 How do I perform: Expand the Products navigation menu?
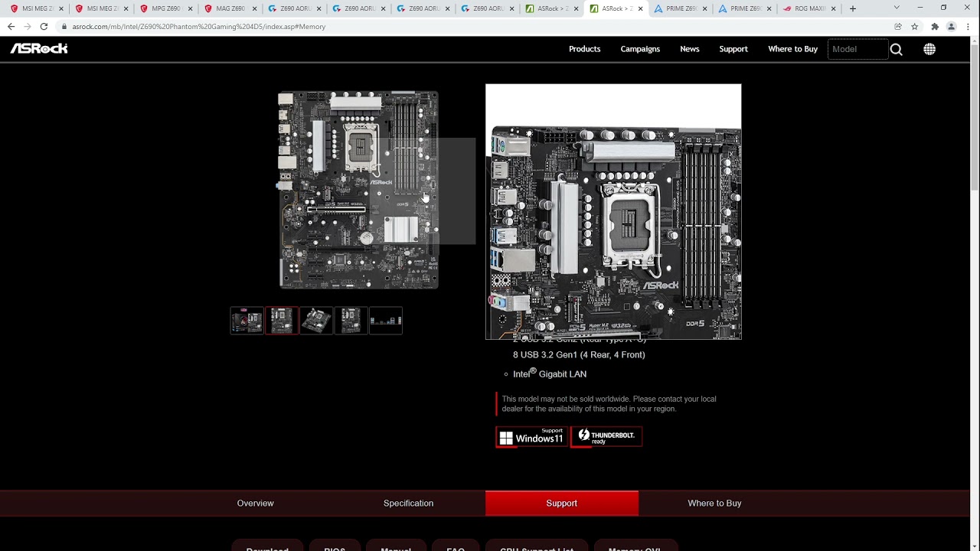[x=584, y=49]
